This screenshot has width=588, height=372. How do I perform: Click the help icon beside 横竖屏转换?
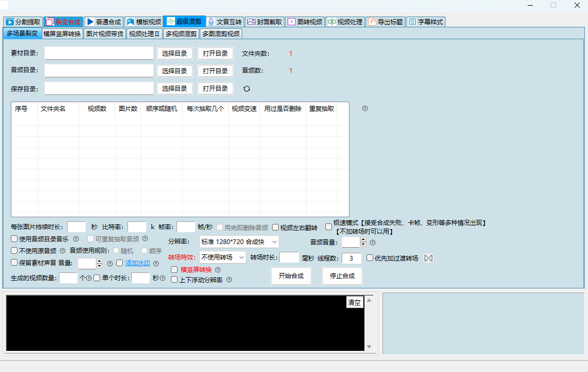tap(218, 270)
